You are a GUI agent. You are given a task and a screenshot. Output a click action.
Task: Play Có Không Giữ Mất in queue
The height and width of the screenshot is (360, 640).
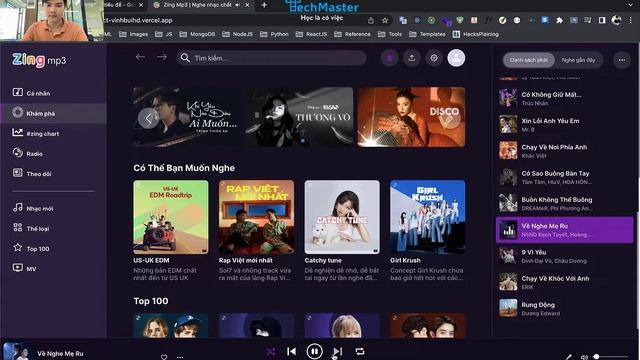click(564, 98)
